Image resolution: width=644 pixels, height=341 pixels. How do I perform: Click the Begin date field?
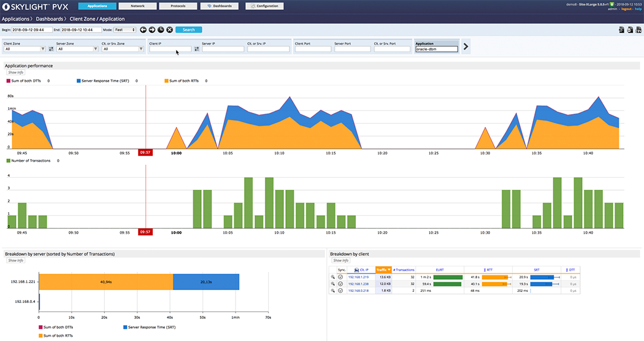(32, 30)
